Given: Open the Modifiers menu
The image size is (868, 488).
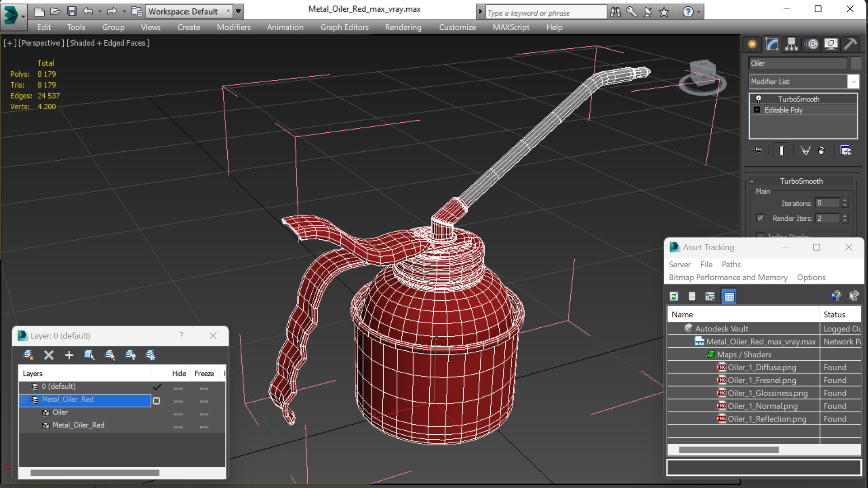Looking at the screenshot, I should (234, 27).
